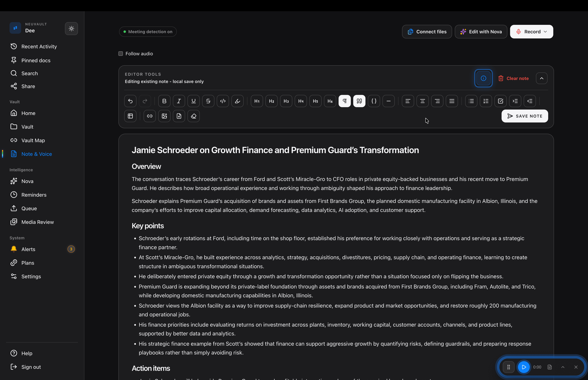Underline the selected text

(193, 101)
